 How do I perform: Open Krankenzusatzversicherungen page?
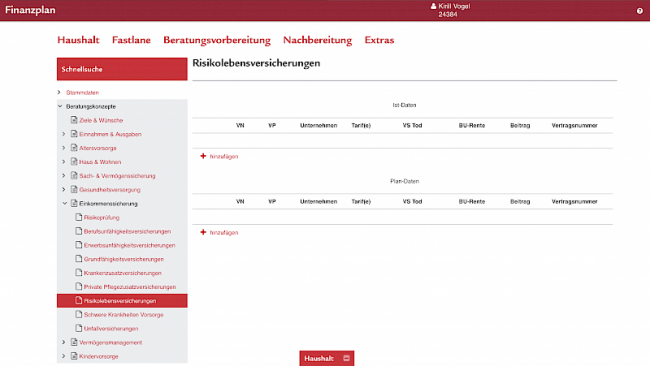pyautogui.click(x=123, y=273)
